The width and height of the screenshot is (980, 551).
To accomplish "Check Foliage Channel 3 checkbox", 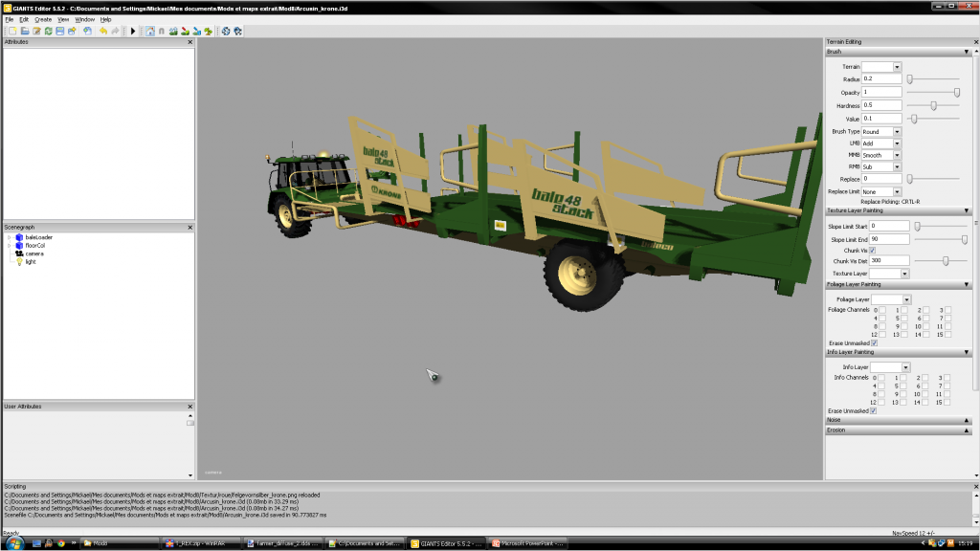I will pos(948,310).
